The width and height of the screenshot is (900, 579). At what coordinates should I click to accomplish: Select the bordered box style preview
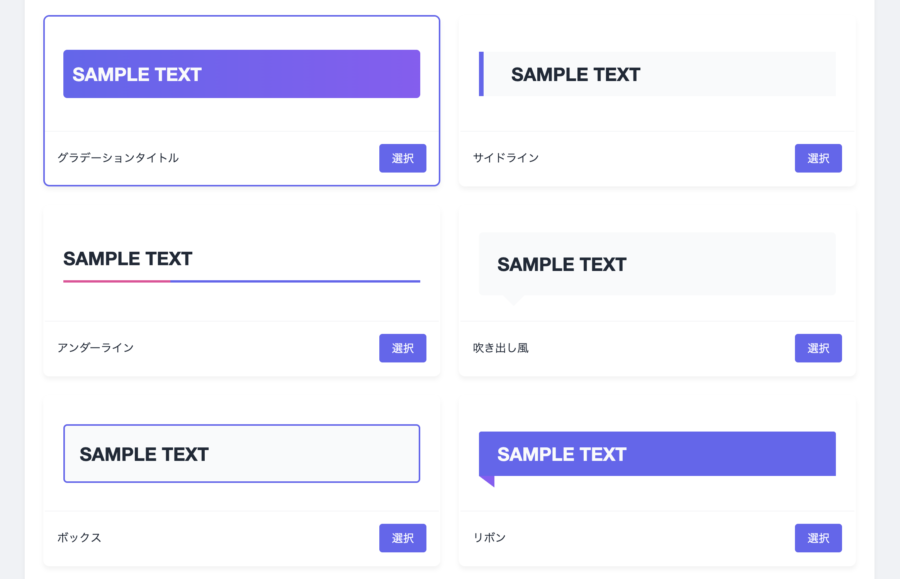pyautogui.click(x=242, y=453)
